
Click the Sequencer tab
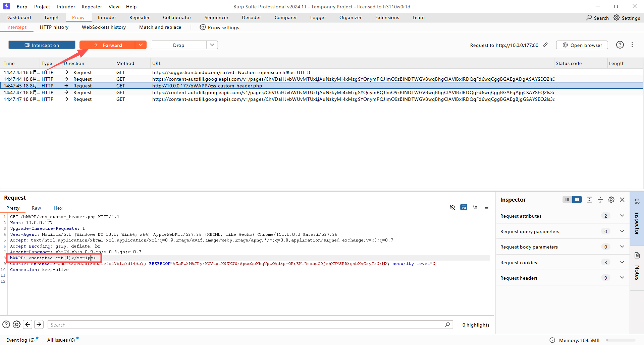217,17
